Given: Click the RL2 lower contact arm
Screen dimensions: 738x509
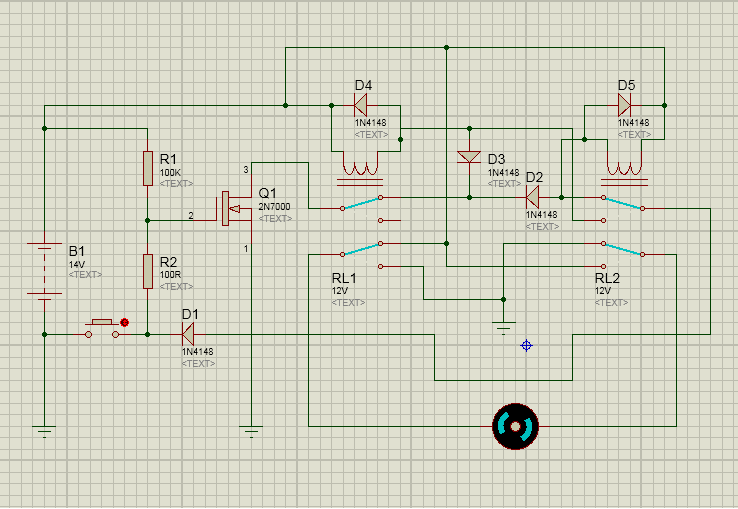Looking at the screenshot, I should click(623, 249).
